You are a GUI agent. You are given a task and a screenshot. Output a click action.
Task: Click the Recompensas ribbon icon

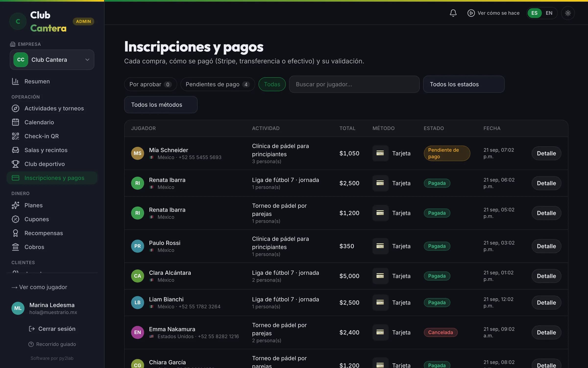[15, 233]
